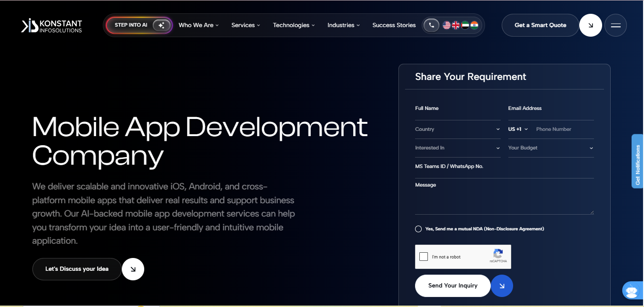
Task: Select the India flag icon
Action: pos(474,25)
